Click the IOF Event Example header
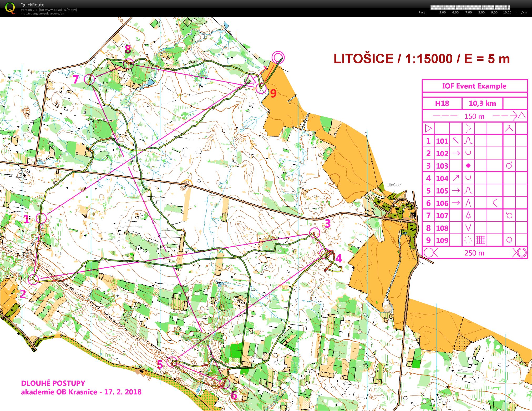The height and width of the screenshot is (411, 532). click(x=474, y=86)
